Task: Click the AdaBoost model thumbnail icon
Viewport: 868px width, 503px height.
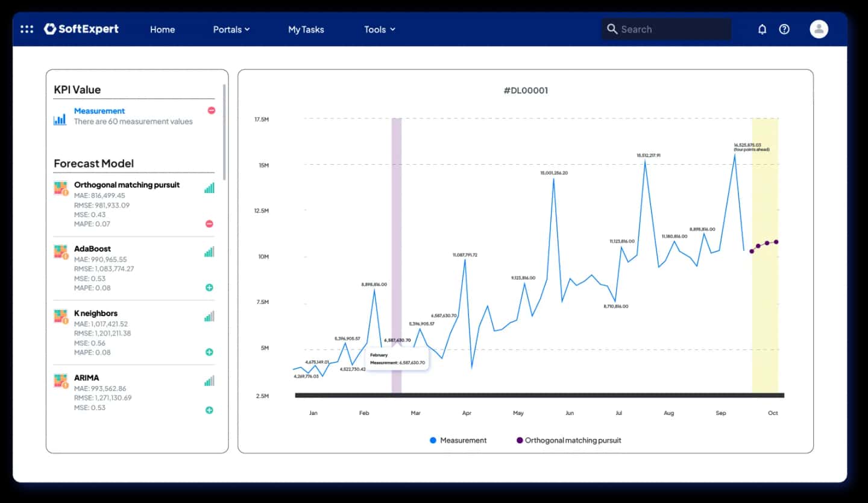Action: point(61,252)
